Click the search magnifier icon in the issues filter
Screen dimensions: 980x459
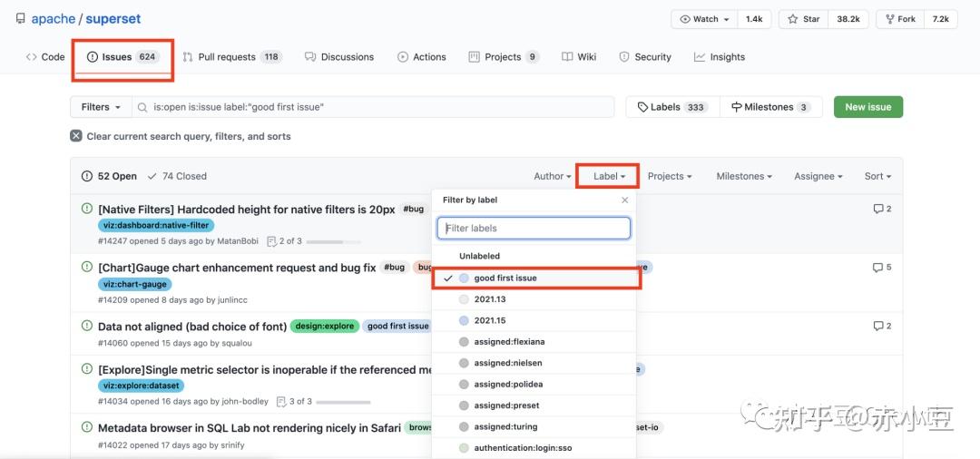(142, 107)
